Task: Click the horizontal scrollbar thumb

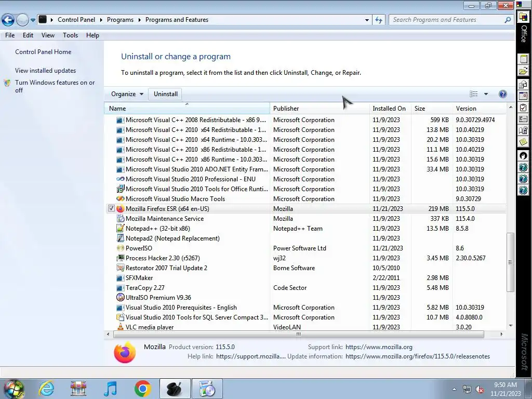Action: click(298, 335)
